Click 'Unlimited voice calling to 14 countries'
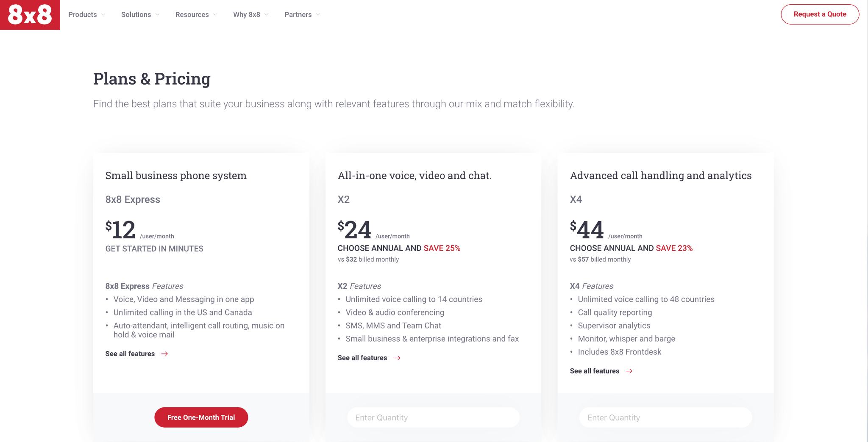868x442 pixels. tap(414, 299)
